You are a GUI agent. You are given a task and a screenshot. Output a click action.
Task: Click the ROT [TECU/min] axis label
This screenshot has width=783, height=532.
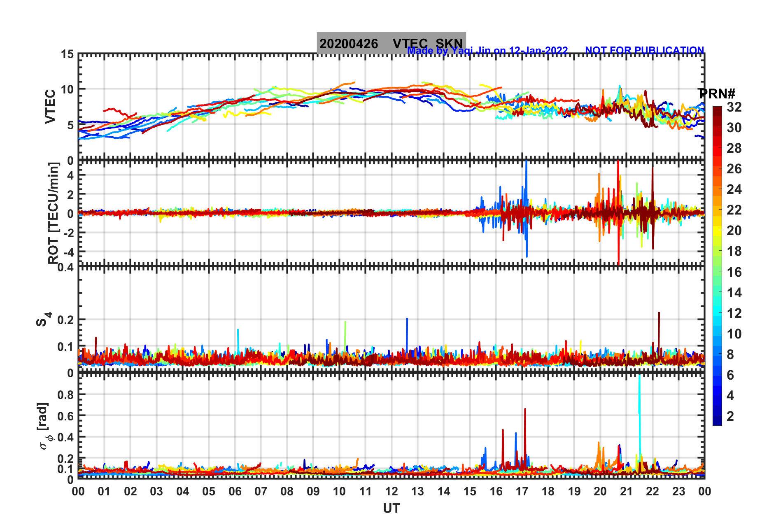tap(54, 213)
